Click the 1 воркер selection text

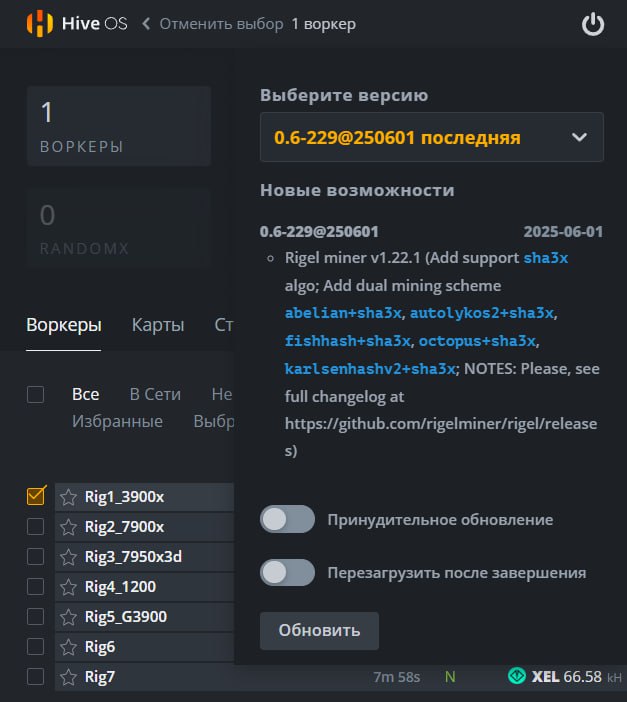coord(324,24)
